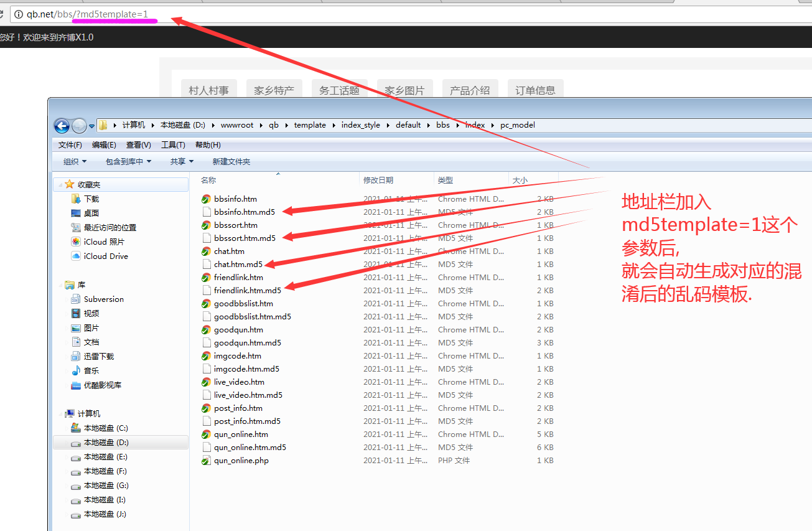Open local disk (C:) in sidebar

(105, 428)
